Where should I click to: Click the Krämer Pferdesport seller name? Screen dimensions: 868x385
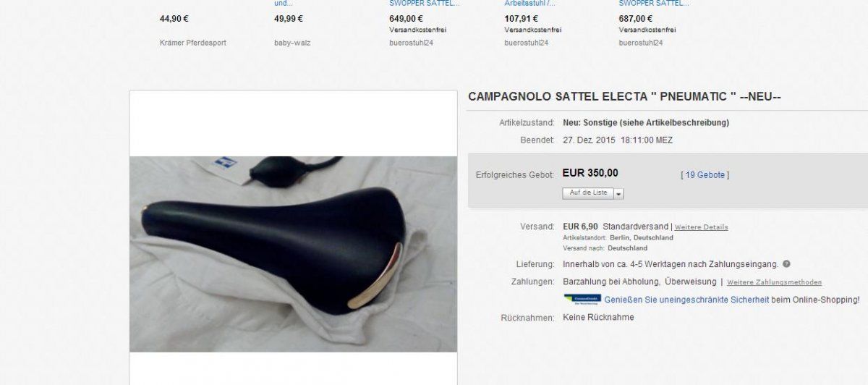193,43
